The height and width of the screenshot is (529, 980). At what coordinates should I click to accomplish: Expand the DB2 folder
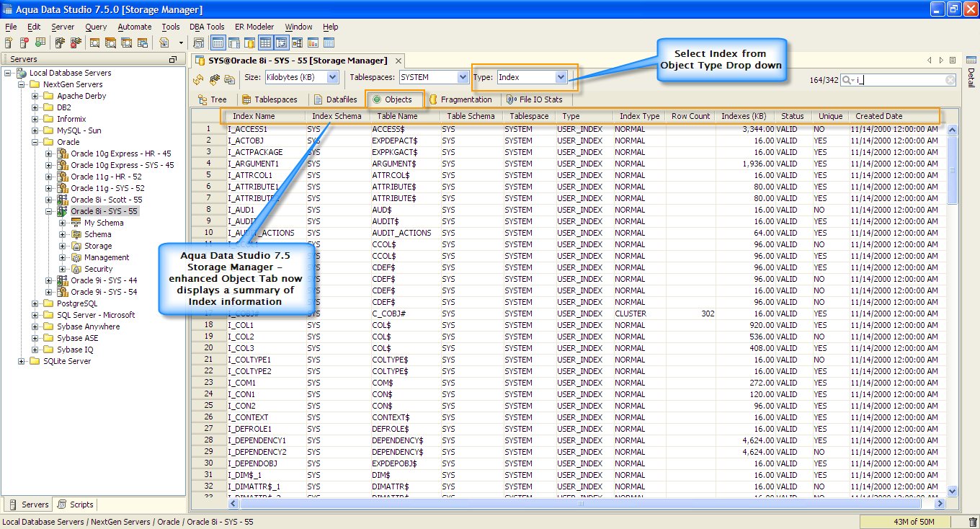(x=35, y=107)
